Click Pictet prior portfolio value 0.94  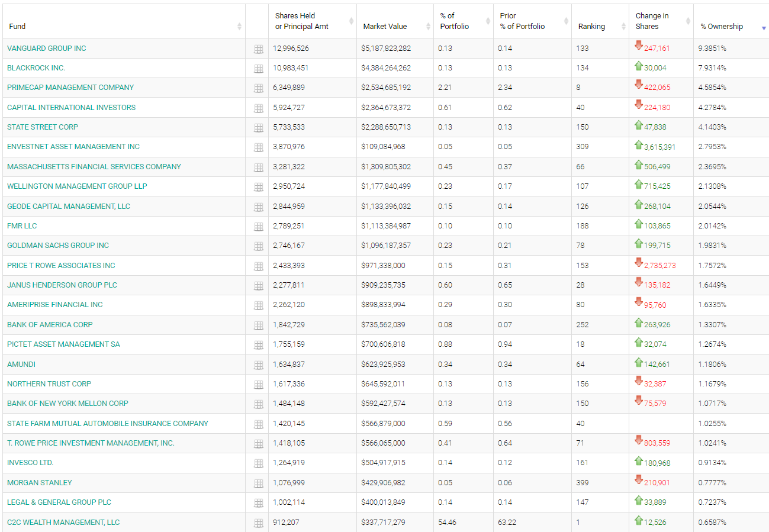[505, 344]
